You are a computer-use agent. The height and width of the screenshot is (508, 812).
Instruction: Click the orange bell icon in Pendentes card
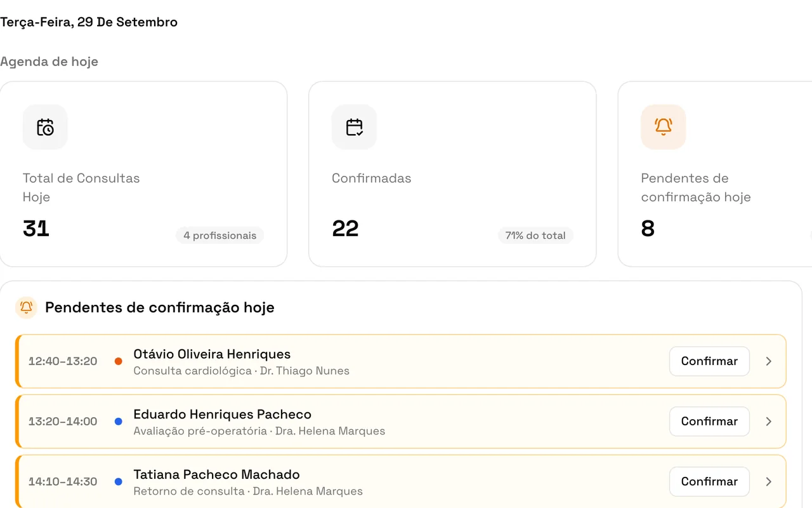(664, 127)
